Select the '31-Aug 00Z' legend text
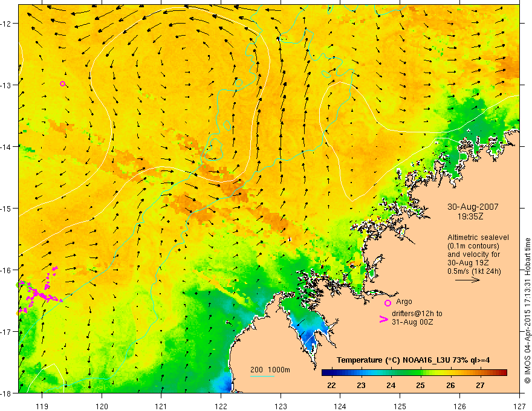 [x=412, y=322]
